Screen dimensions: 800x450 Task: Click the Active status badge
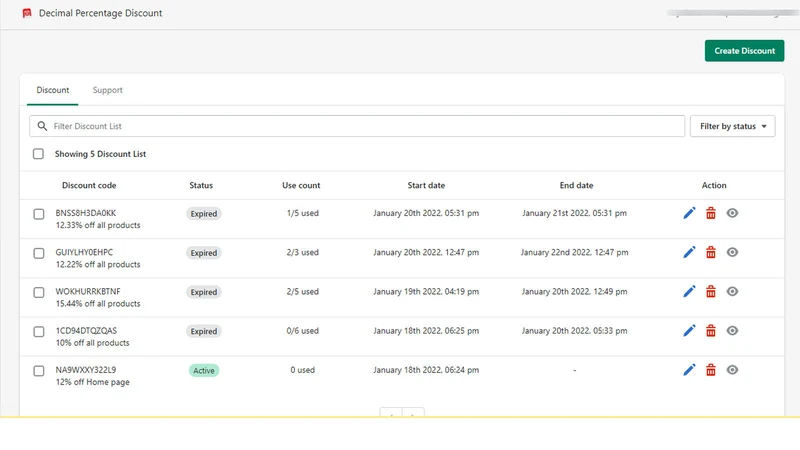tap(204, 371)
